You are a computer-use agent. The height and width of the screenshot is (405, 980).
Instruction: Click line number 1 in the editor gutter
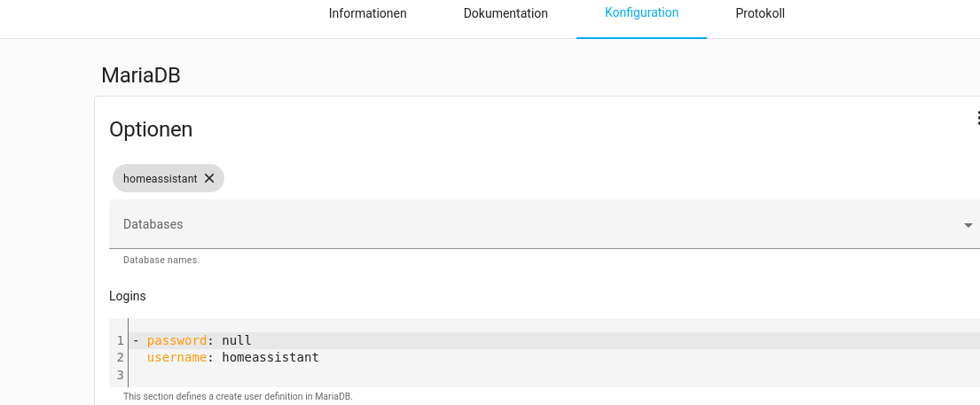pyautogui.click(x=119, y=340)
